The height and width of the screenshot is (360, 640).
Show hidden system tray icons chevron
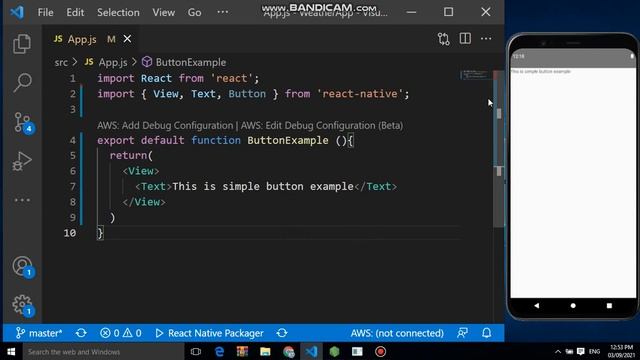click(558, 352)
